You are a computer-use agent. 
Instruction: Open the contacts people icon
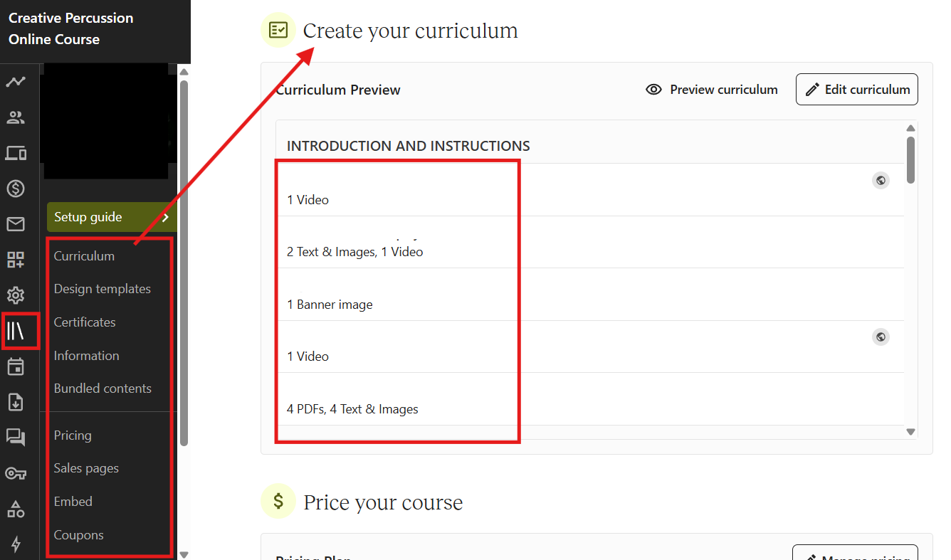[16, 117]
